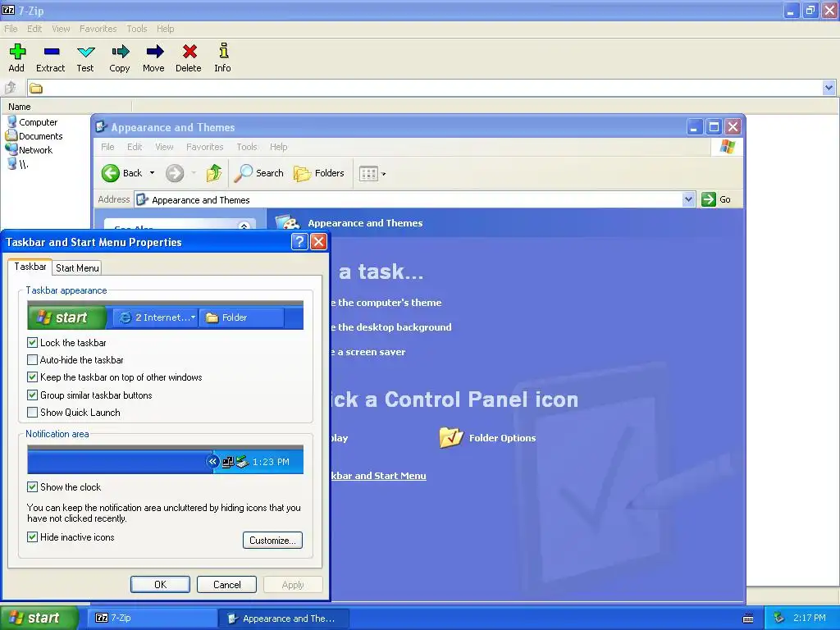This screenshot has width=840, height=630.
Task: Open Tools menu in Appearance and Themes window
Action: [x=247, y=146]
